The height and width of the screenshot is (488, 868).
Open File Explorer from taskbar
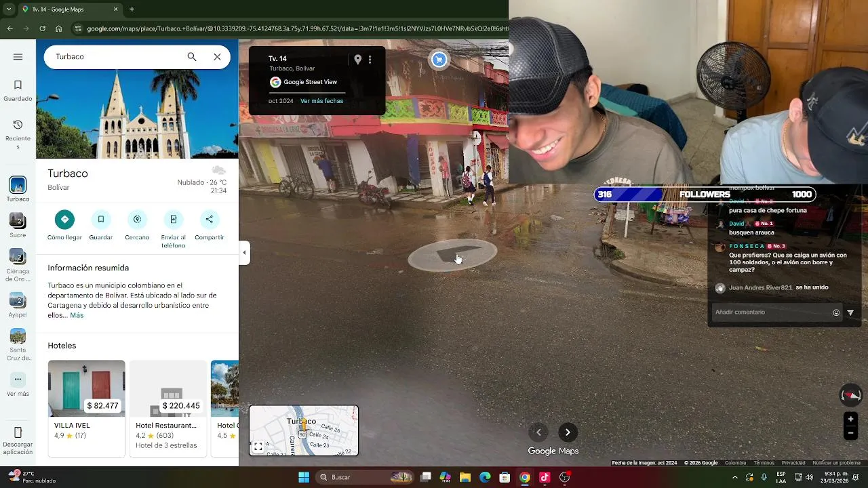(465, 477)
